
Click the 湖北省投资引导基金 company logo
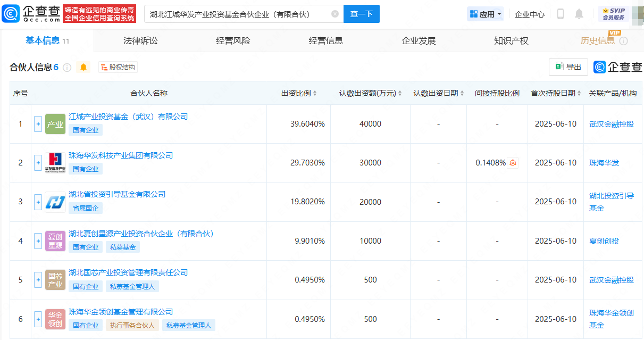(x=55, y=202)
